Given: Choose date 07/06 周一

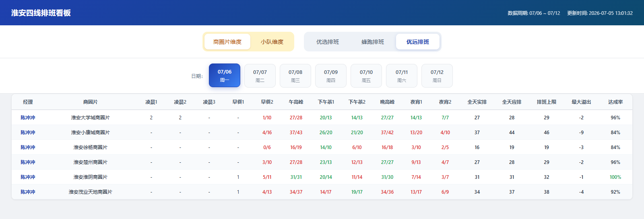Looking at the screenshot, I should point(225,76).
